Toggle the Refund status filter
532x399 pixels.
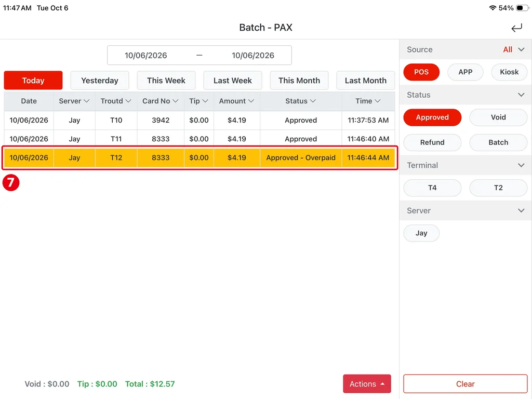click(432, 142)
